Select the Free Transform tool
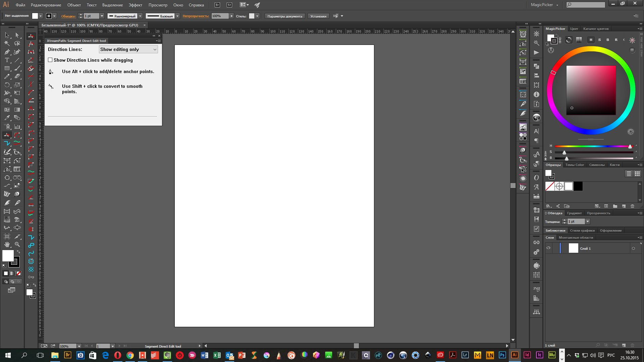Screen dimensions: 644x362 (17, 93)
